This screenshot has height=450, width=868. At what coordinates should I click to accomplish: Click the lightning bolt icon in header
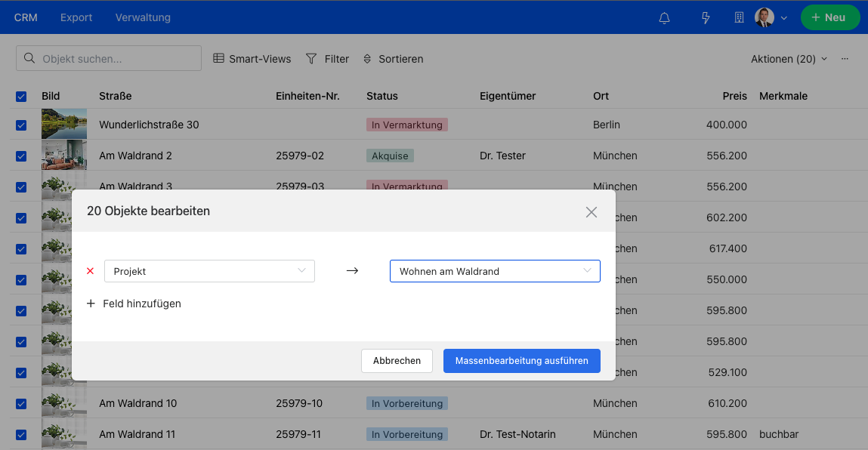pyautogui.click(x=706, y=17)
